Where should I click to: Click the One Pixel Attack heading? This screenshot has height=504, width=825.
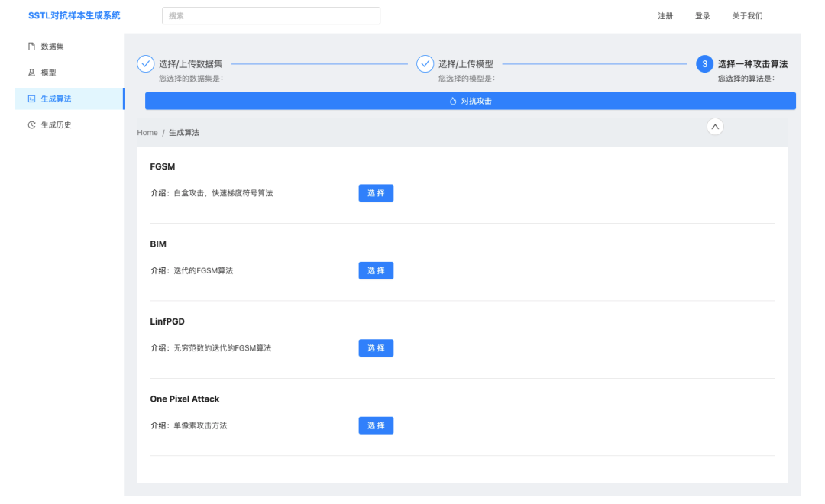click(185, 399)
